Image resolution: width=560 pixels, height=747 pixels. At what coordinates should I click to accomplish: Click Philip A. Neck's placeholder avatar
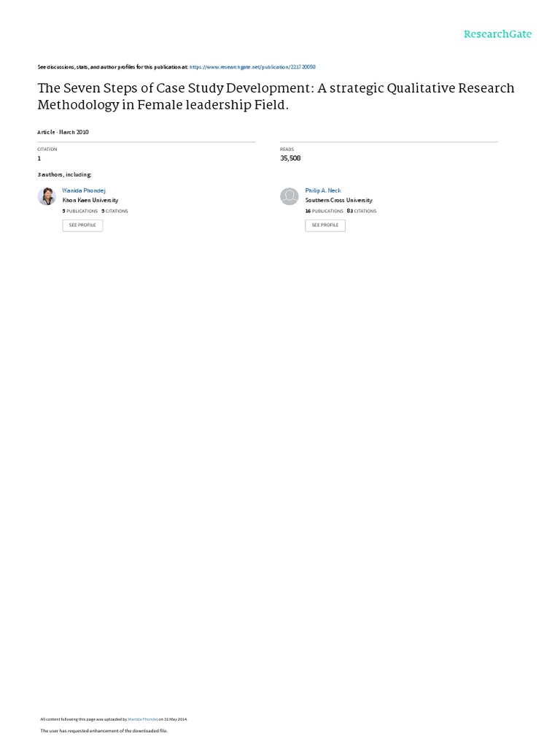pos(289,196)
